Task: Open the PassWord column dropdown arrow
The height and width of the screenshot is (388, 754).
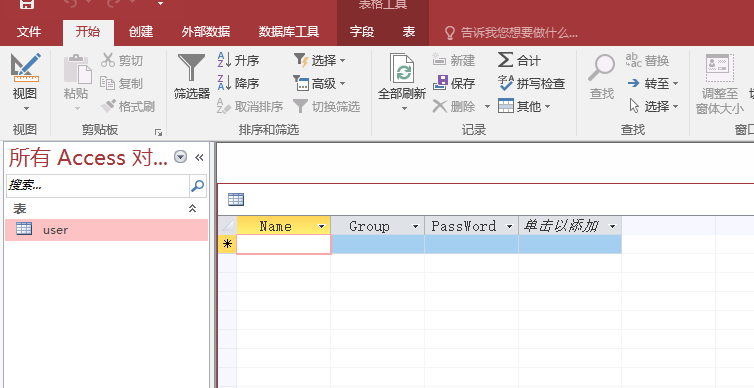Action: [509, 226]
